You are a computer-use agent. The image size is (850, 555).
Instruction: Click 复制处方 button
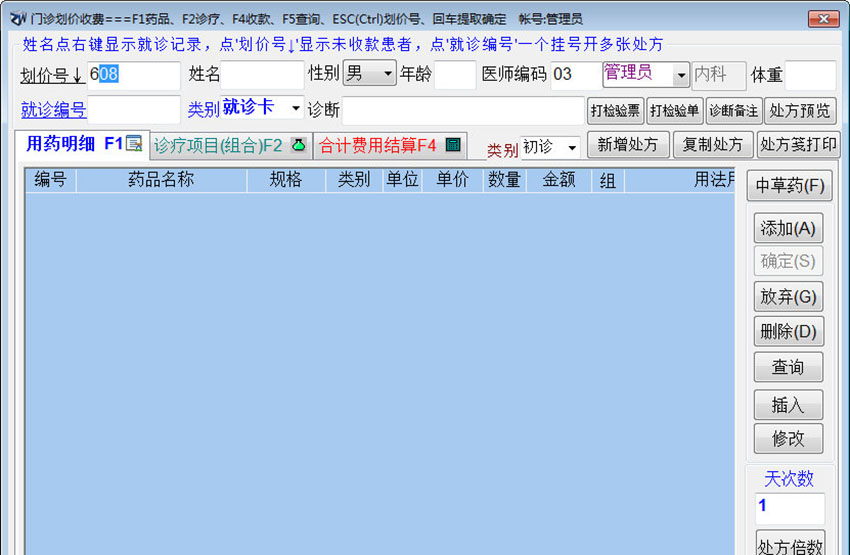(713, 145)
